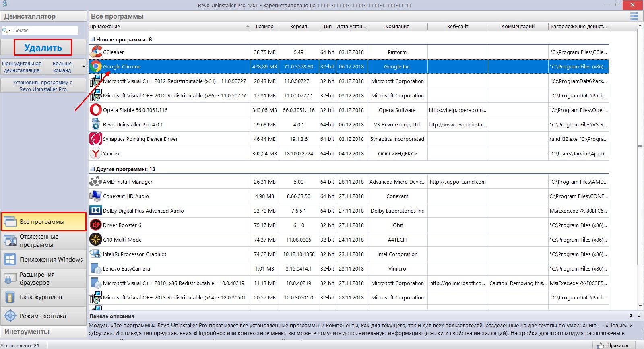
Task: Click the AMD Install Manager icon
Action: coord(96,182)
